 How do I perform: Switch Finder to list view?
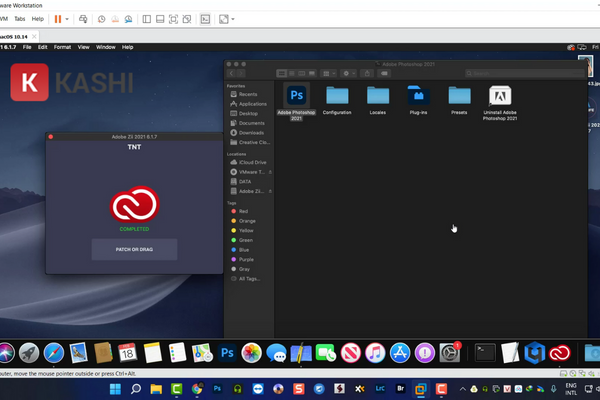click(x=293, y=73)
